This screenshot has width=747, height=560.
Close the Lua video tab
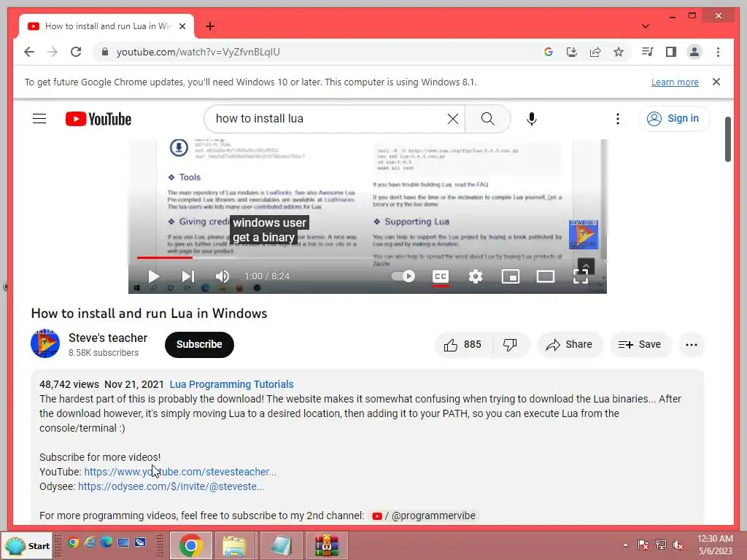[x=182, y=26]
